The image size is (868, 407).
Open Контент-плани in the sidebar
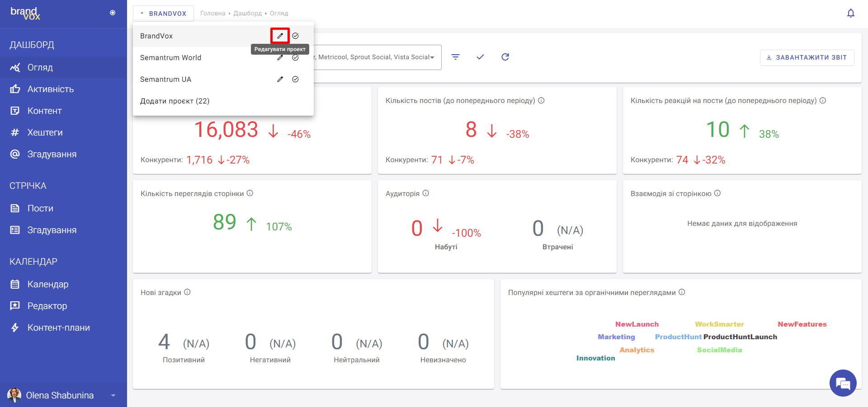point(63,327)
